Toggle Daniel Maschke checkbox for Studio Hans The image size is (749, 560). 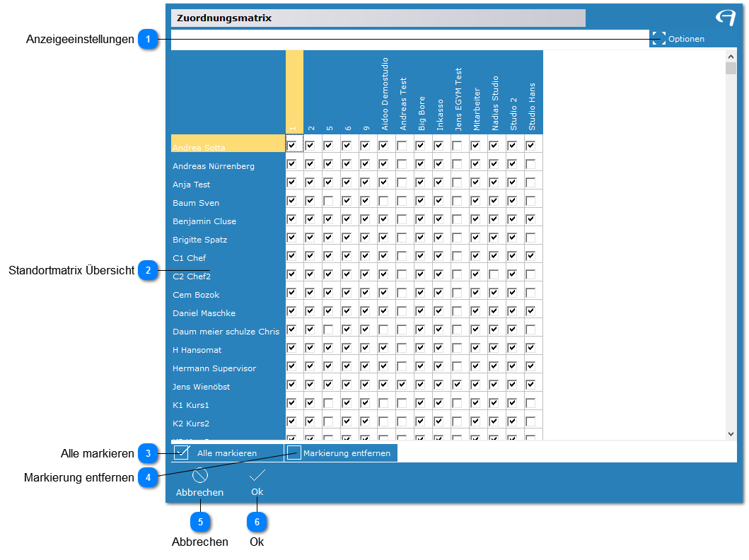click(x=530, y=311)
